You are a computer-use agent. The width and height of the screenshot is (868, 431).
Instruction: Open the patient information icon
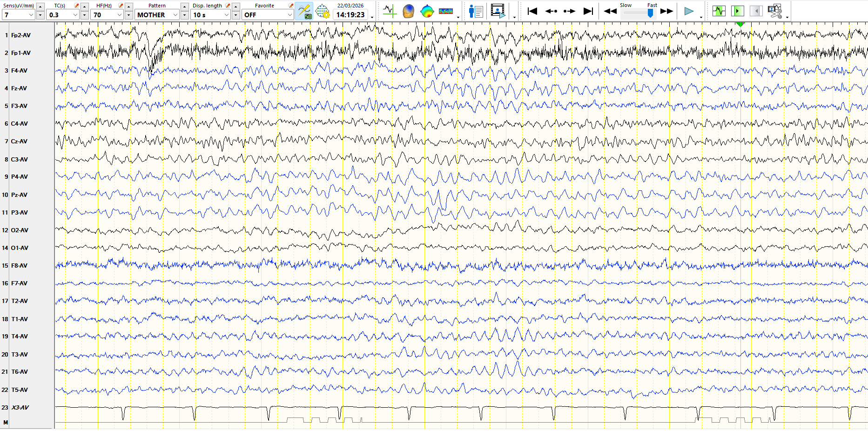tap(476, 11)
